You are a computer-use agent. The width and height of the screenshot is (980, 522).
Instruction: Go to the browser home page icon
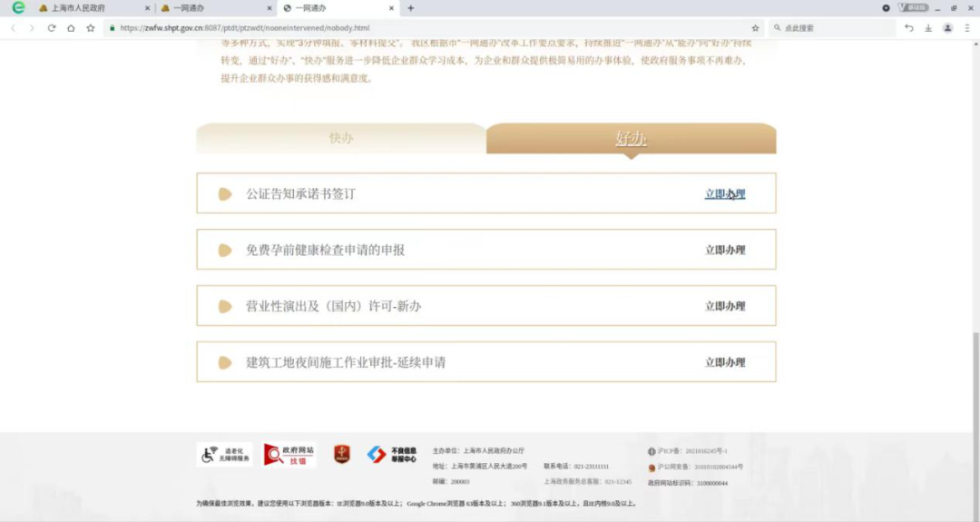click(71, 28)
